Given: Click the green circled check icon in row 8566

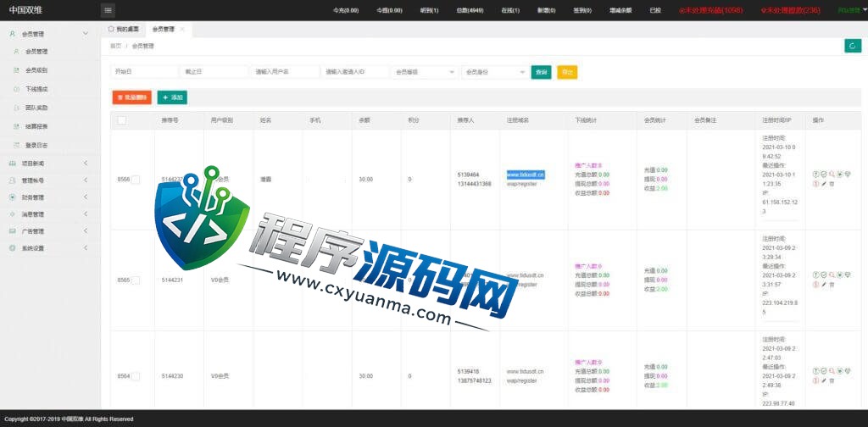Looking at the screenshot, I should 824,175.
